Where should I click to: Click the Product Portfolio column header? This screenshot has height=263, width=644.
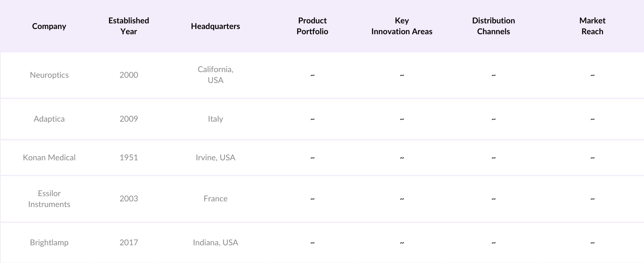312,26
